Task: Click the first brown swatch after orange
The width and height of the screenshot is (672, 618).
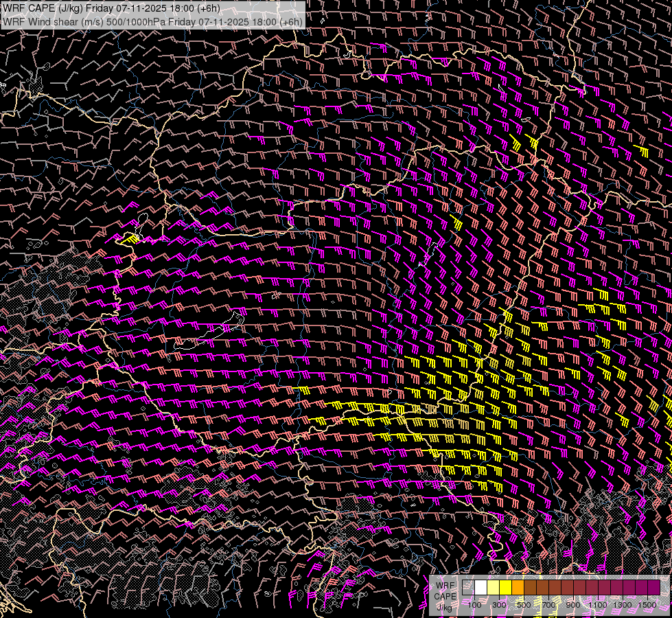Action: [x=531, y=587]
